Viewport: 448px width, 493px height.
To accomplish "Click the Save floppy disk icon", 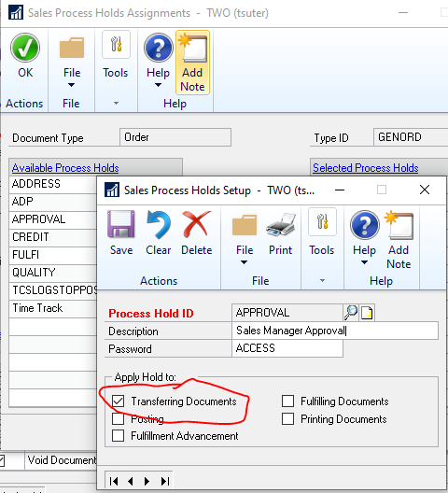I will (121, 224).
